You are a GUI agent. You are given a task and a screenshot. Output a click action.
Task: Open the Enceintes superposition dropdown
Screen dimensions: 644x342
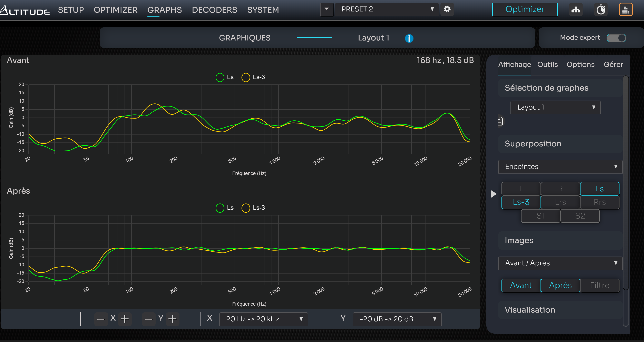560,166
